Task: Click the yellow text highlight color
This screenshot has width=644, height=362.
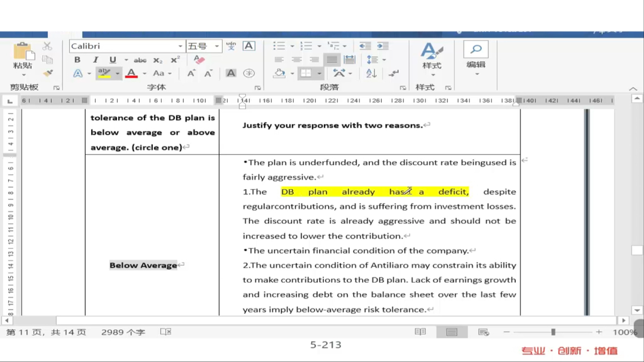Action: pos(104,73)
